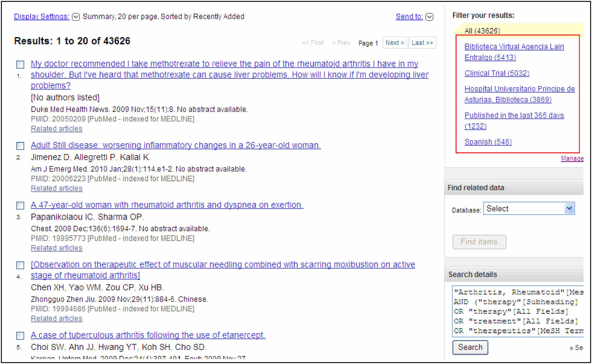592x364 pixels.
Task: Select the All (43626) filter tab
Action: click(482, 31)
